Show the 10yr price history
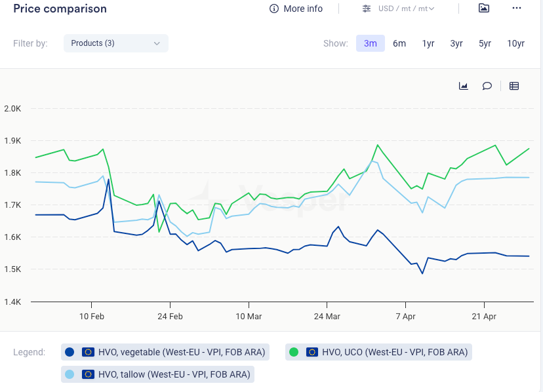Image resolution: width=543 pixels, height=392 pixels. [515, 43]
